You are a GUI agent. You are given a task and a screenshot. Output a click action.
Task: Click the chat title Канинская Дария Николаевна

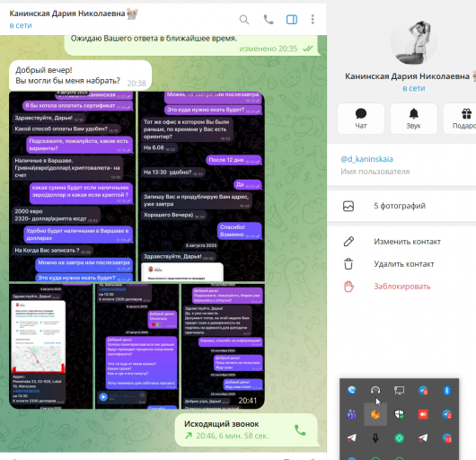[x=67, y=13]
